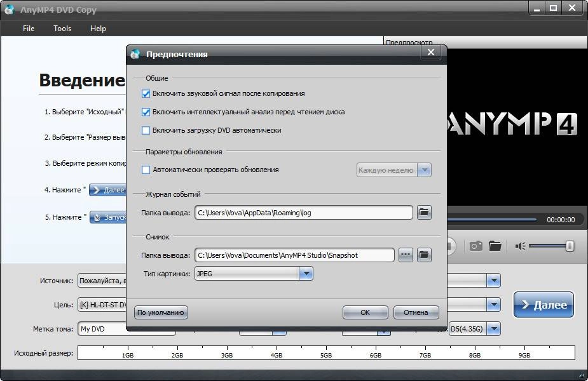Take a snapshot with camera icon
Screen dimensions: 588x381
tap(476, 246)
